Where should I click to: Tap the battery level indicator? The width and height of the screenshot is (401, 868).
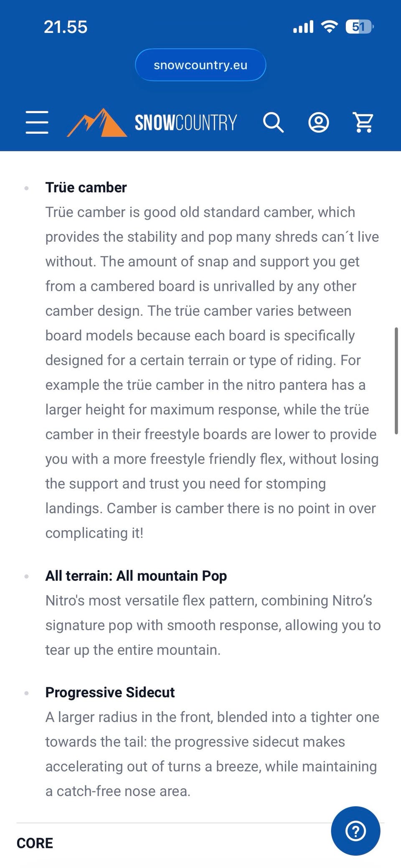[x=359, y=27]
